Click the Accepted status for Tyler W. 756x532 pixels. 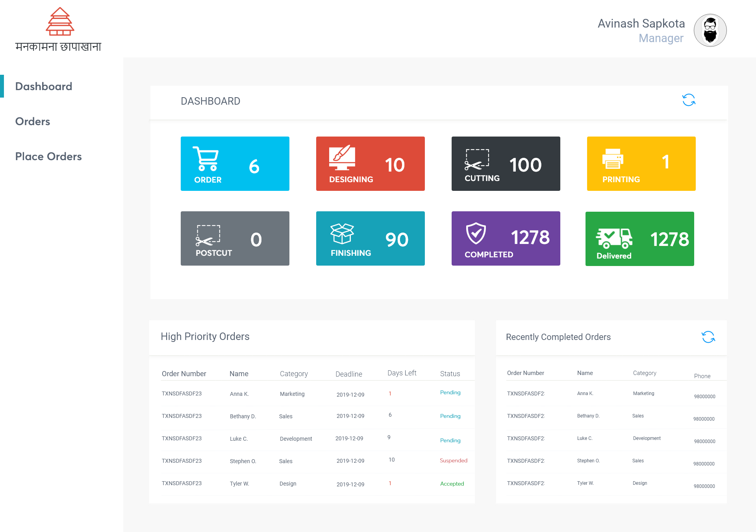point(452,484)
